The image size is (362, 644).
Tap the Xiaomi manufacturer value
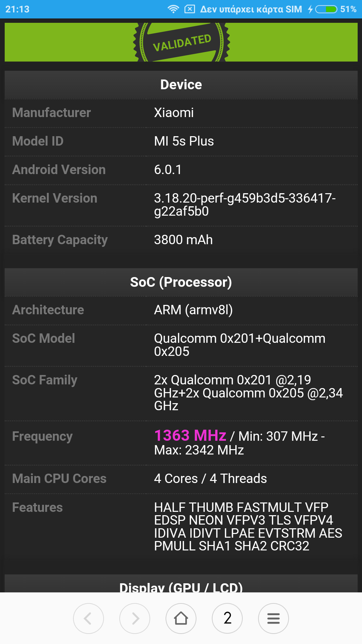[174, 113]
